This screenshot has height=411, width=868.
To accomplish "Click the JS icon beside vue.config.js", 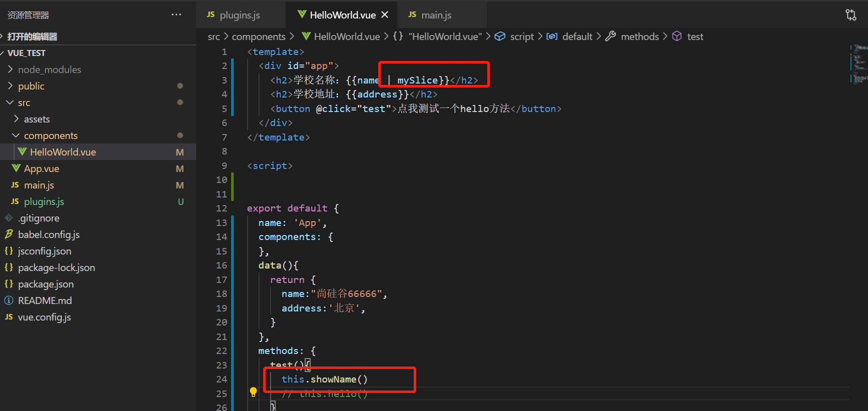I will (9, 317).
